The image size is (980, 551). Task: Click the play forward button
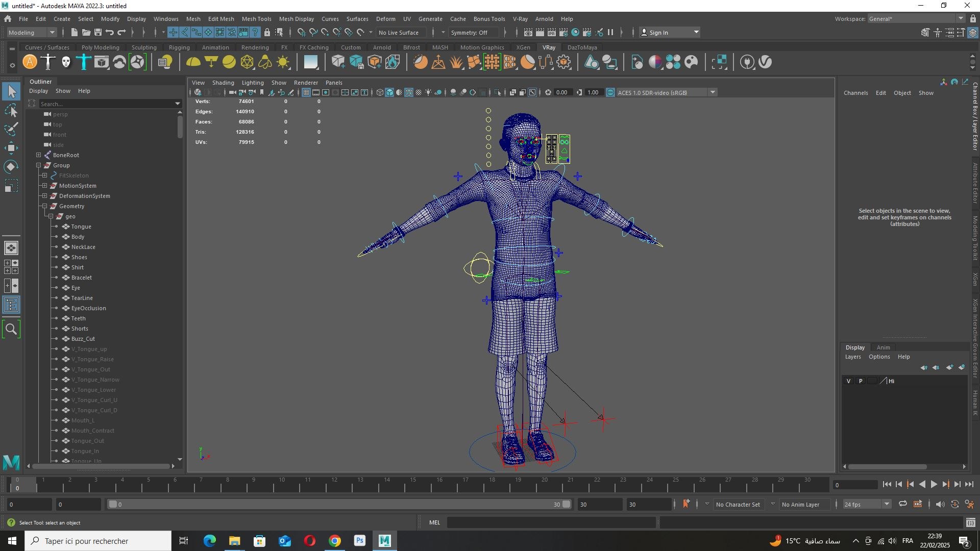coord(934,485)
